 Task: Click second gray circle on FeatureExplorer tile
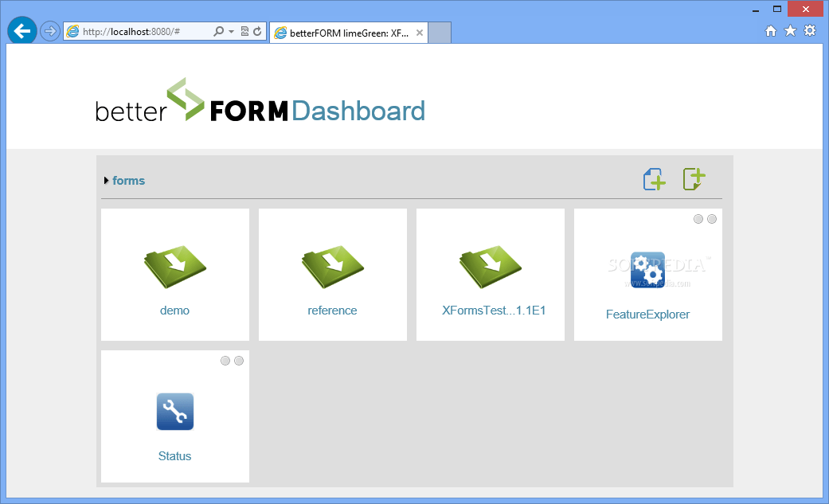click(x=712, y=219)
